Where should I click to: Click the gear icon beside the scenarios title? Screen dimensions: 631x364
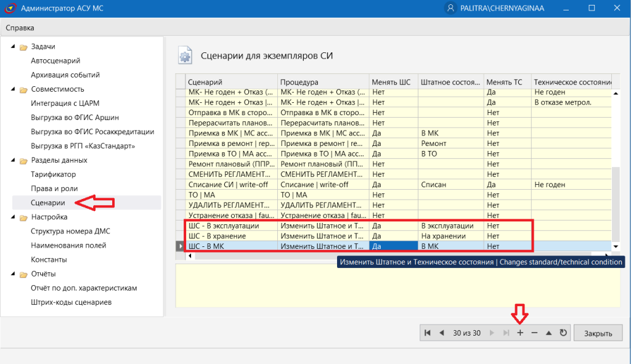pyautogui.click(x=185, y=56)
